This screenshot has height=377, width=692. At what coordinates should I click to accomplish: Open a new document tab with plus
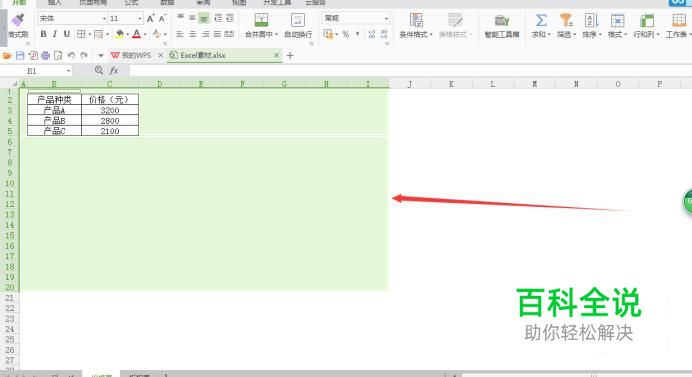(x=290, y=56)
